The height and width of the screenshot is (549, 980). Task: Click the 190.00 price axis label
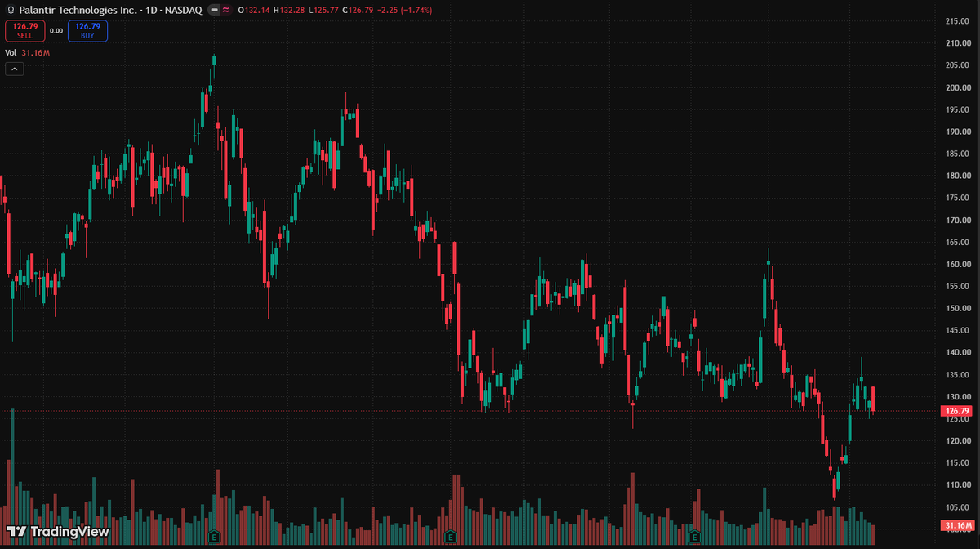[956, 132]
